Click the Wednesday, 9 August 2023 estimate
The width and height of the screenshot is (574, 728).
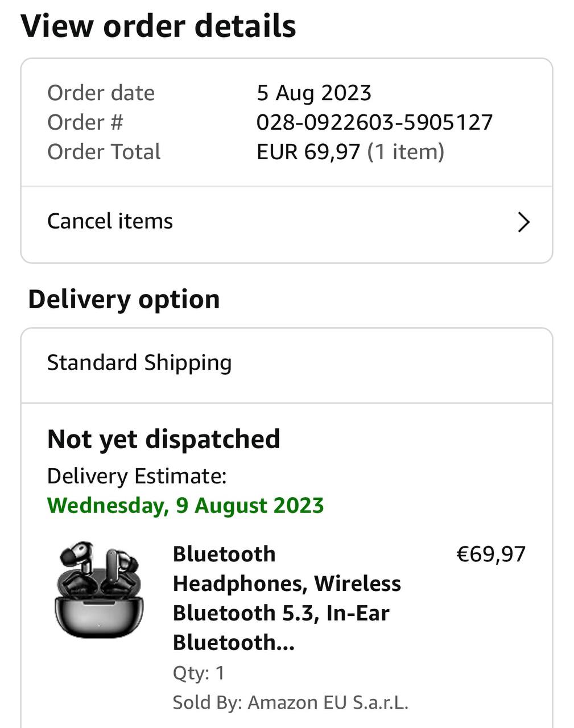click(185, 506)
